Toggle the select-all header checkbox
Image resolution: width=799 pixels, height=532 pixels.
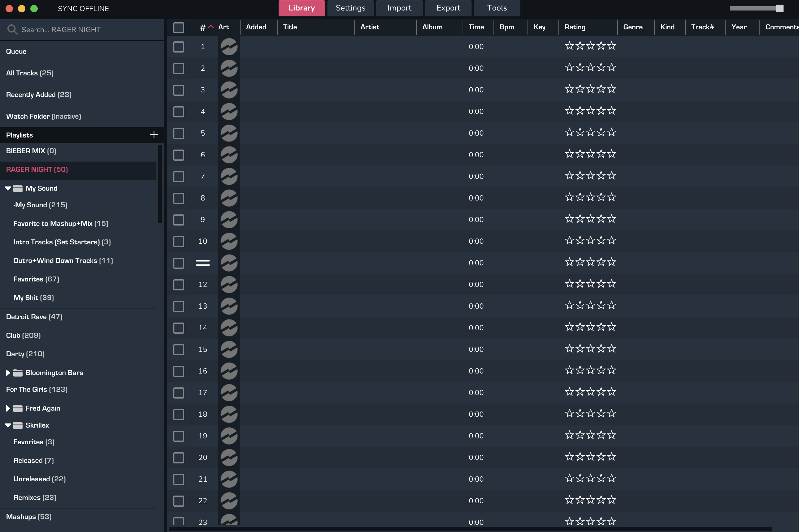click(179, 27)
